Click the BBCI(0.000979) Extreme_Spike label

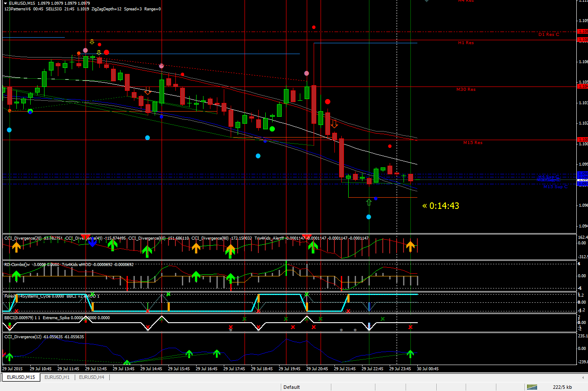tap(57, 318)
